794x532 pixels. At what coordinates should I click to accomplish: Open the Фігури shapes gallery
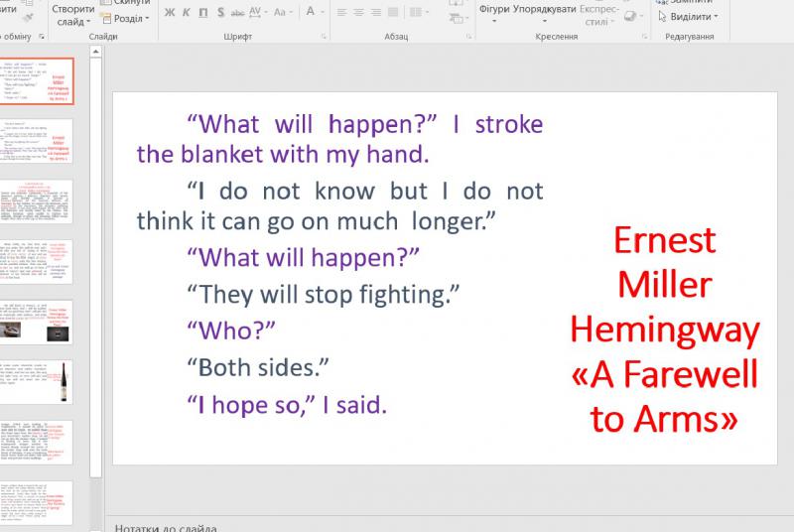493,13
